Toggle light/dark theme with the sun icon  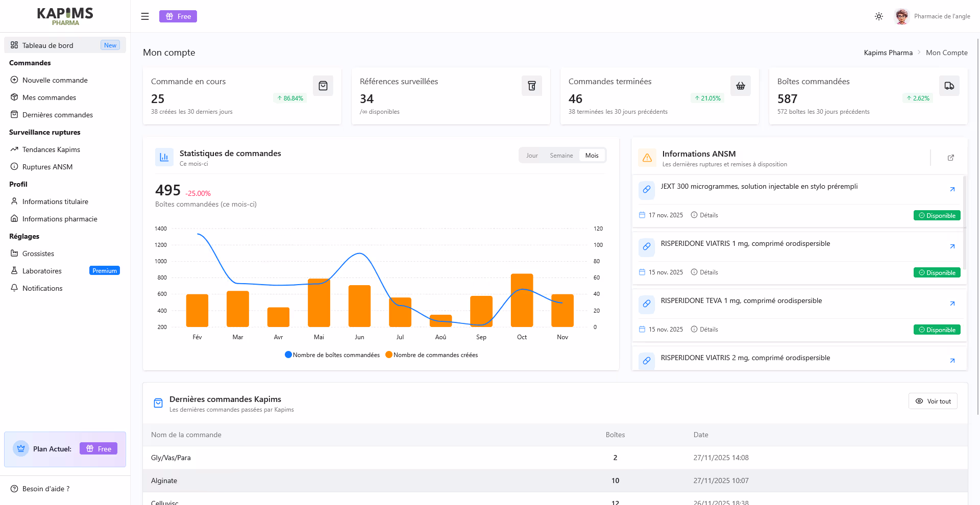point(878,16)
